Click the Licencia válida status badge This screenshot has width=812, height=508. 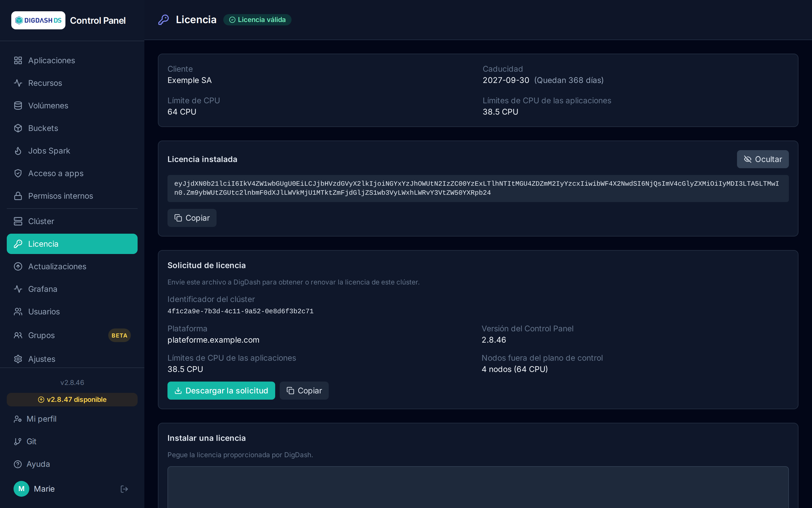pyautogui.click(x=257, y=20)
